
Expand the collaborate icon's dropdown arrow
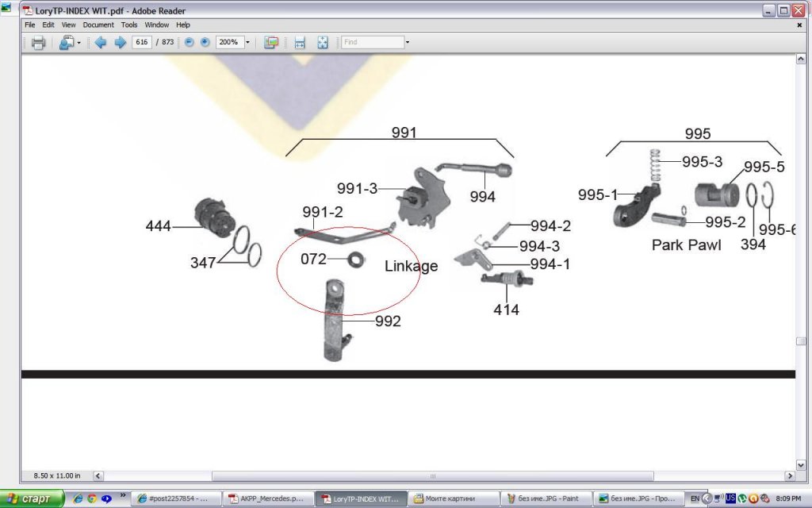click(79, 43)
